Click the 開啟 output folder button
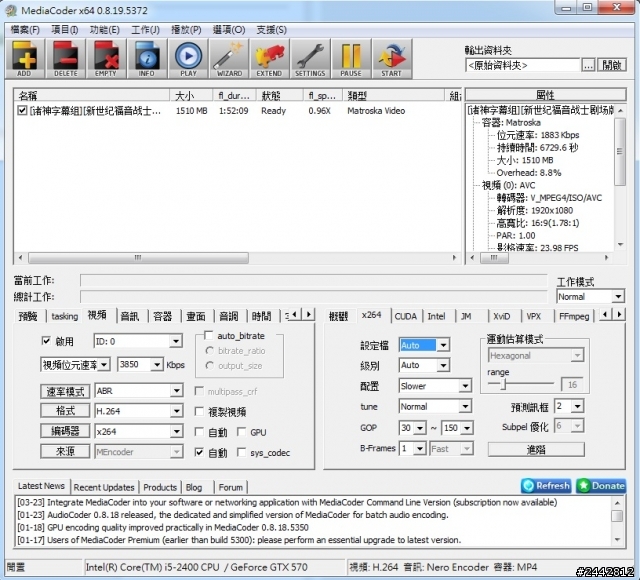 coord(611,65)
